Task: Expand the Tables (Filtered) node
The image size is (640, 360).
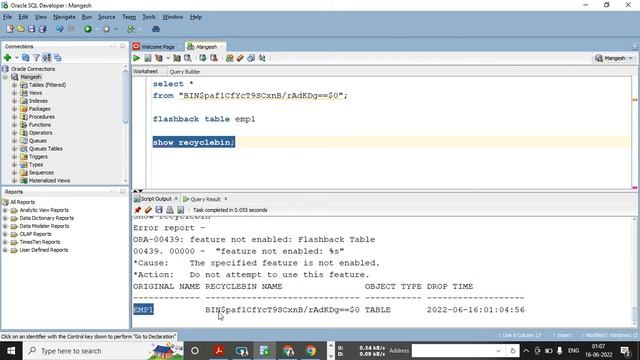Action: [x=14, y=85]
